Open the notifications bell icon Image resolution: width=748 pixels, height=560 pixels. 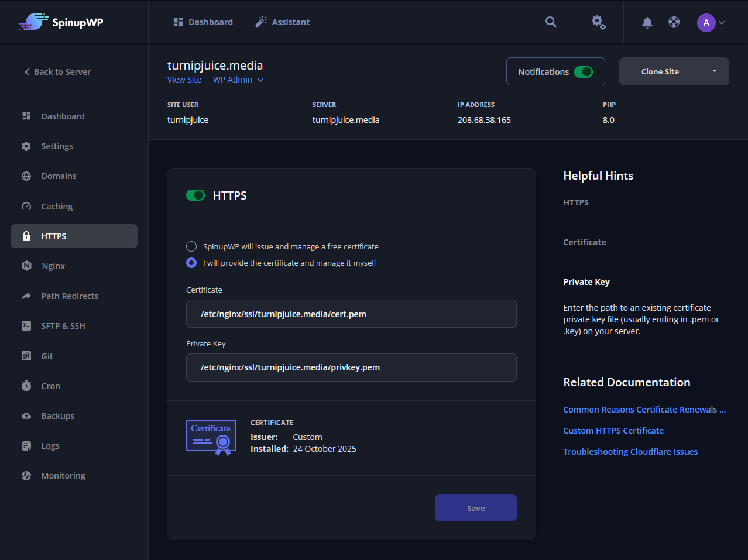647,22
